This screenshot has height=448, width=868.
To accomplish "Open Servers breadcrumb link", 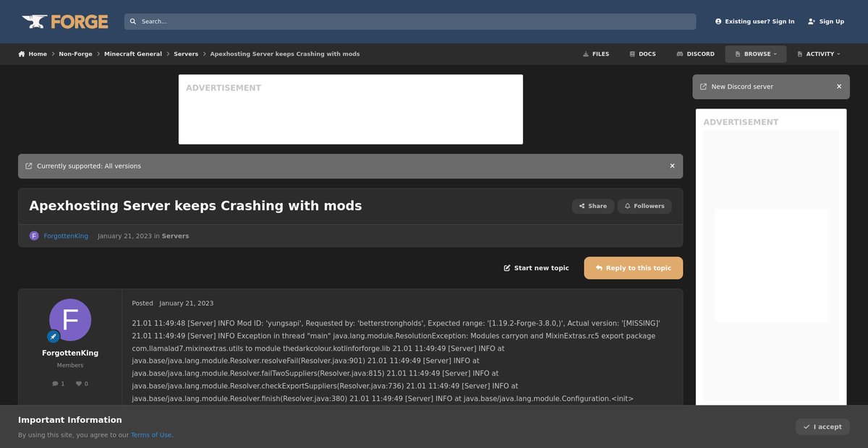I will pyautogui.click(x=186, y=54).
